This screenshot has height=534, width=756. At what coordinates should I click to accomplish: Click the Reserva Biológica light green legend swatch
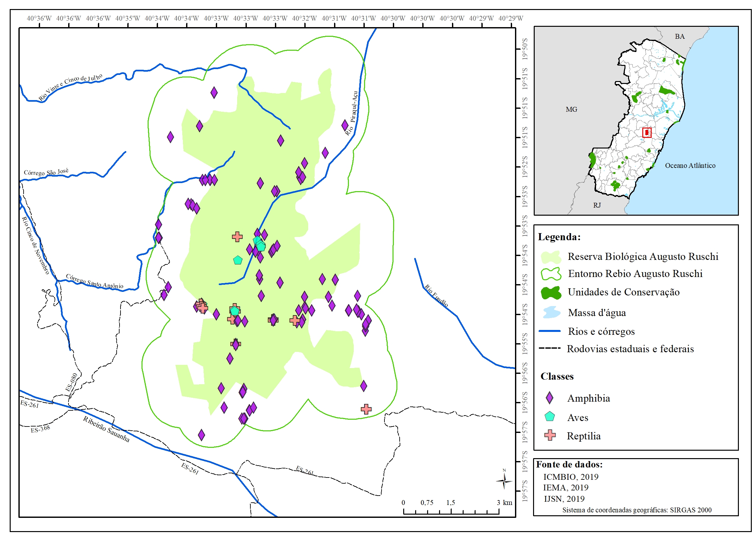[x=551, y=257]
